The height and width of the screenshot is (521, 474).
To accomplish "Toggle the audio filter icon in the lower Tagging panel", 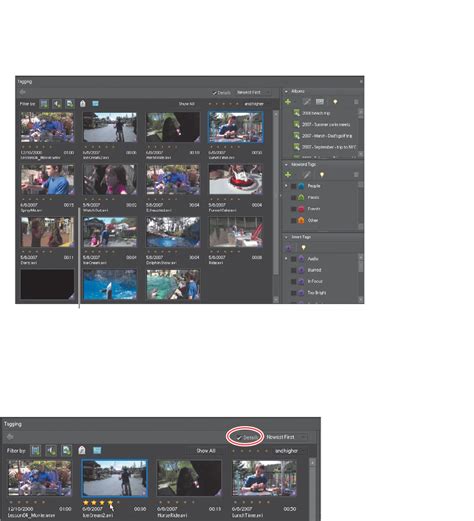I will (x=51, y=451).
